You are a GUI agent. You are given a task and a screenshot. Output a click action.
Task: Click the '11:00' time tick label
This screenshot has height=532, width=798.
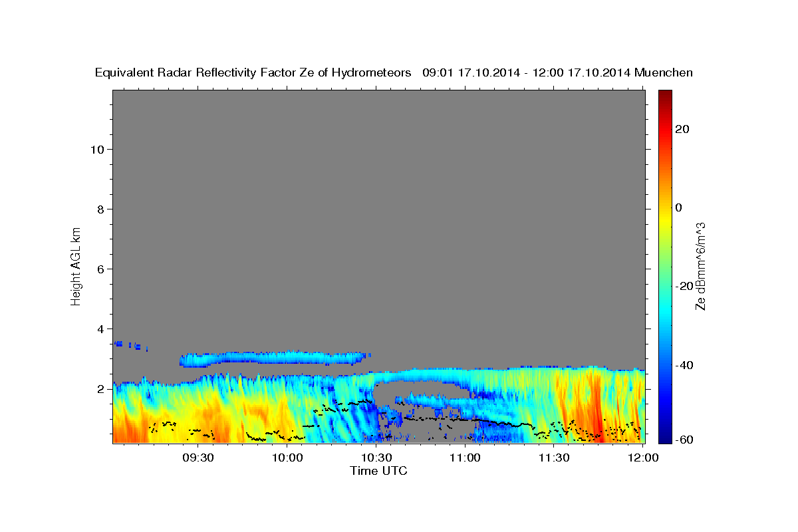click(465, 458)
